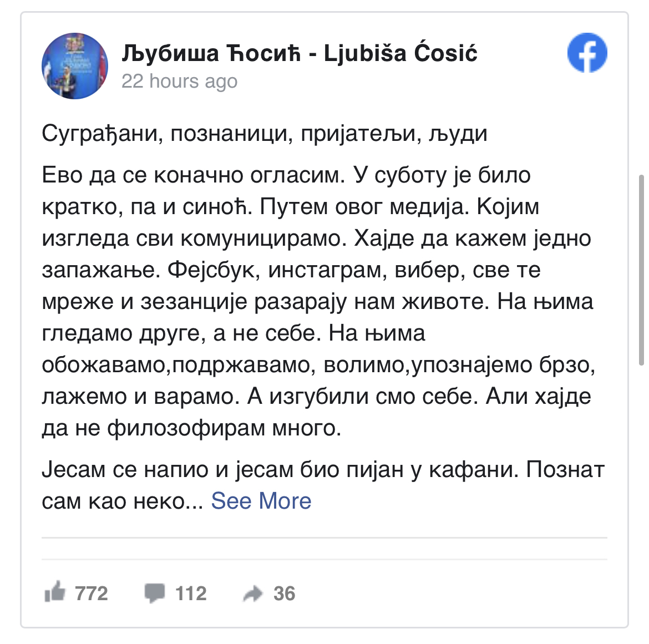
Task: Click the 36 shares count
Action: tap(284, 594)
